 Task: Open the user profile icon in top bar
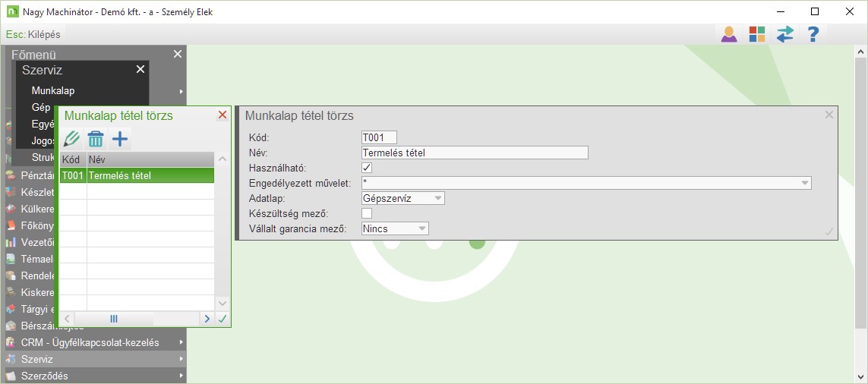(729, 34)
